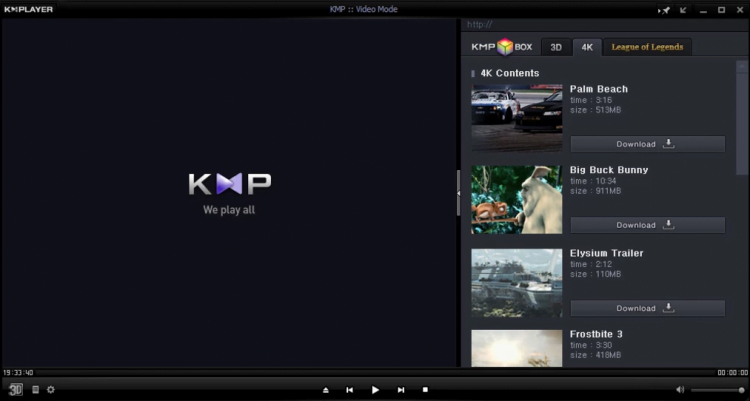Click the total time 00:00:00 display
The width and height of the screenshot is (750, 401).
732,373
